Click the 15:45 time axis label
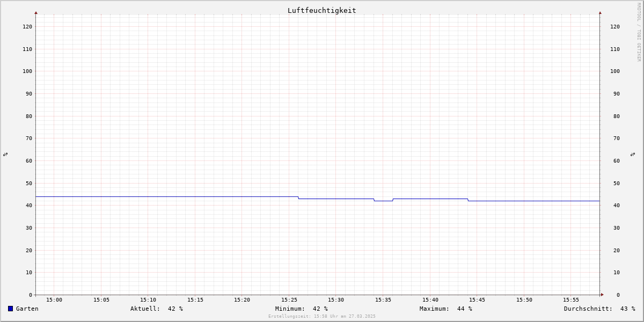 click(477, 299)
